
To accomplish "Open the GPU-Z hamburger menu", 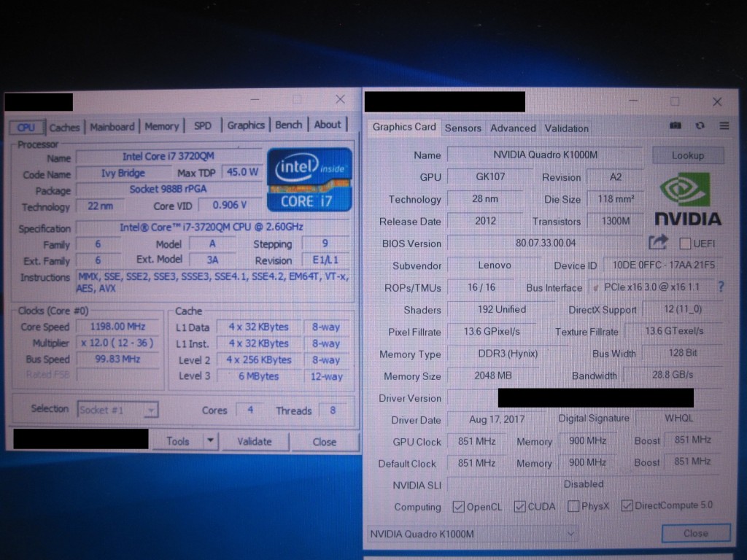I will click(724, 125).
